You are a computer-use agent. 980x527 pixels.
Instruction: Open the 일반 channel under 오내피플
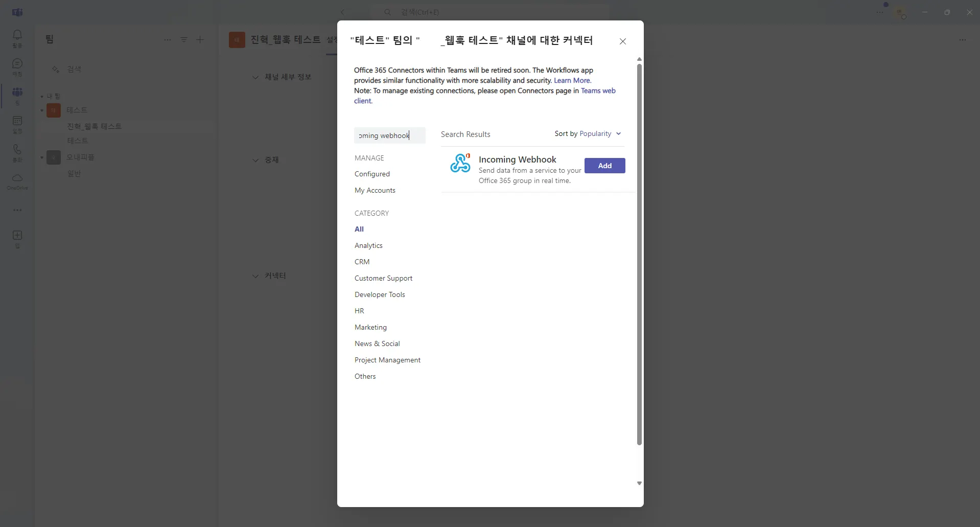(x=74, y=174)
